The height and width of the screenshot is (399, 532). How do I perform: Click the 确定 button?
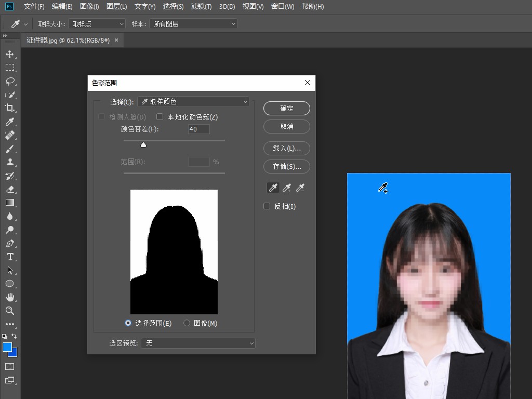point(287,108)
